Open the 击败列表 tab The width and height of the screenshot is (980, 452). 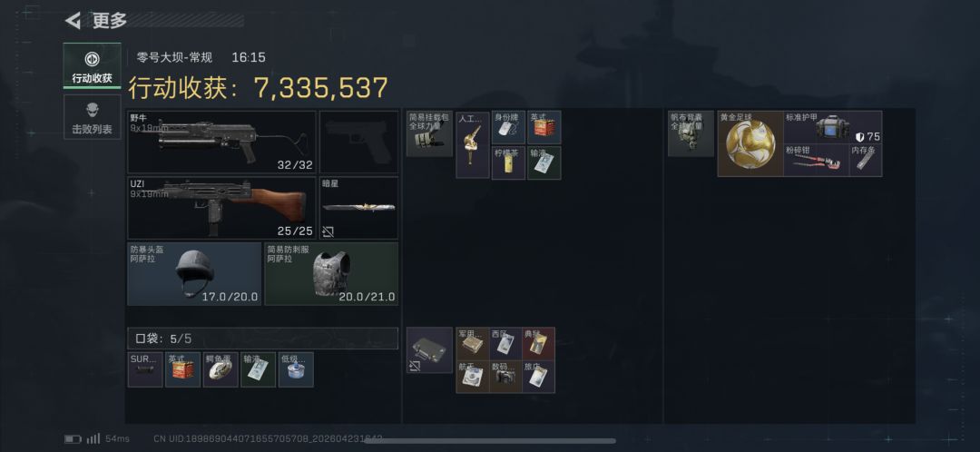tap(92, 117)
